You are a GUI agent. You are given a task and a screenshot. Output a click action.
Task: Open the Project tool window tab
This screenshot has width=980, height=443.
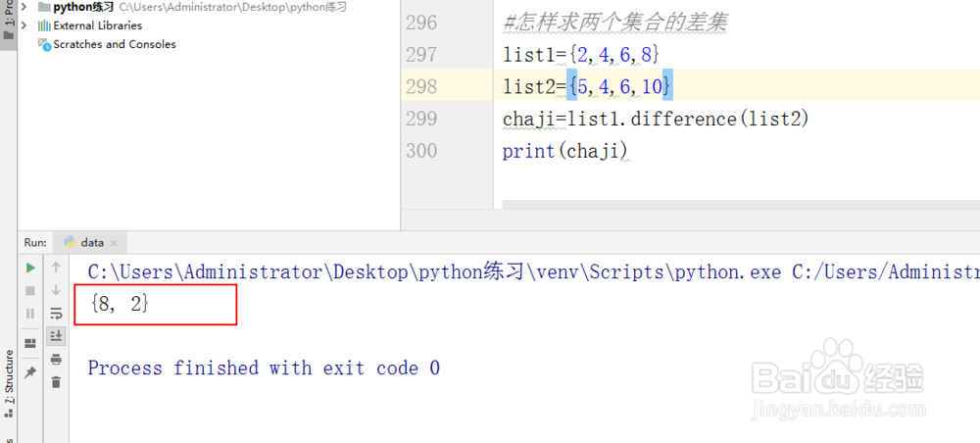pyautogui.click(x=9, y=20)
